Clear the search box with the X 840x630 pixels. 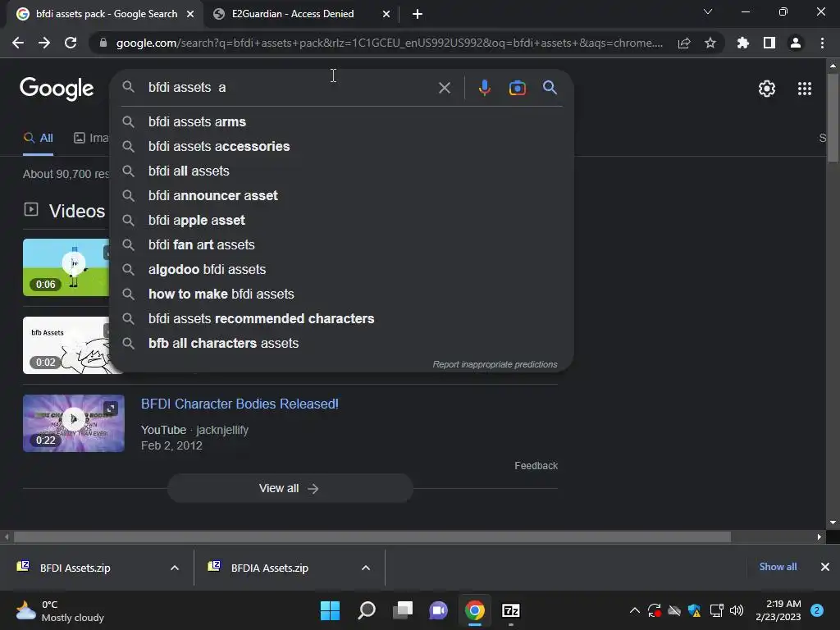point(445,88)
